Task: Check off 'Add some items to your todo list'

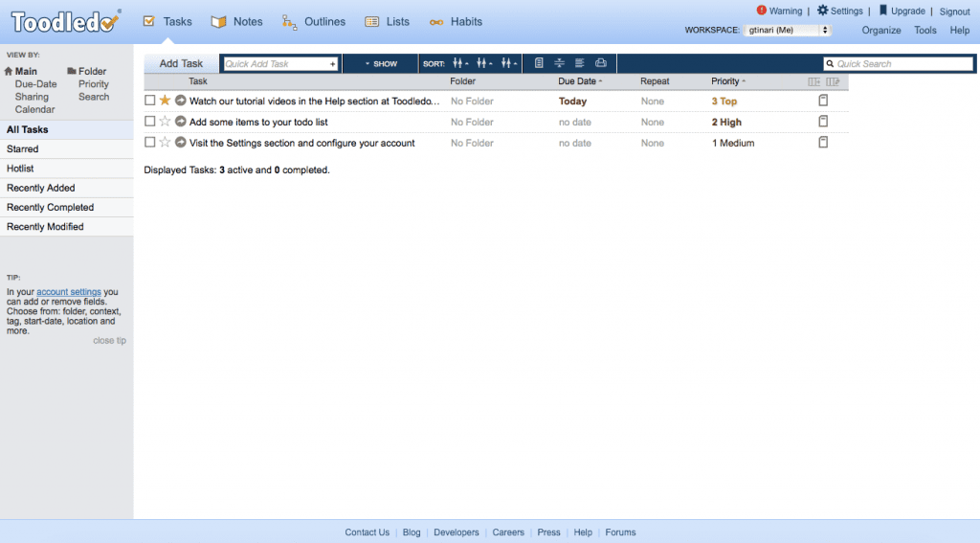Action: [150, 122]
